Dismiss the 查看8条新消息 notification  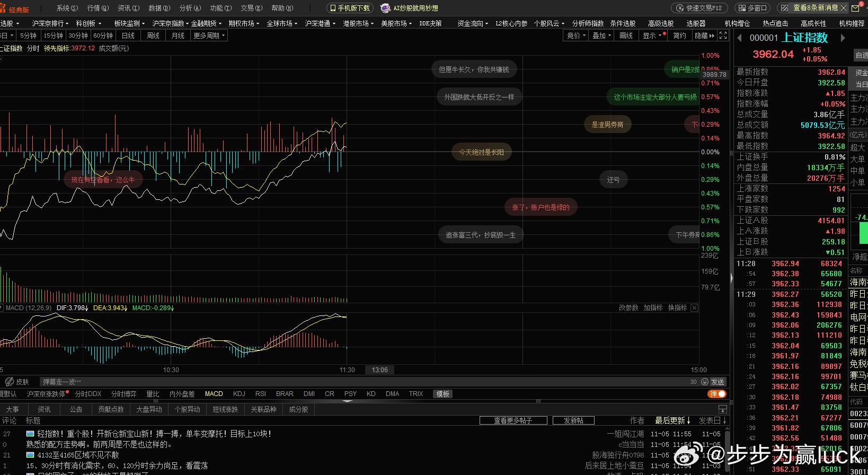point(844,8)
